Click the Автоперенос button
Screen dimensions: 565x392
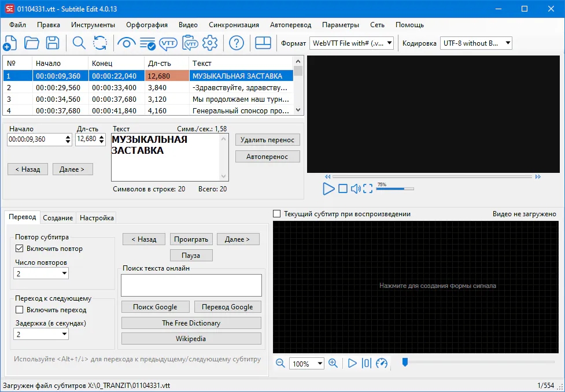(267, 157)
